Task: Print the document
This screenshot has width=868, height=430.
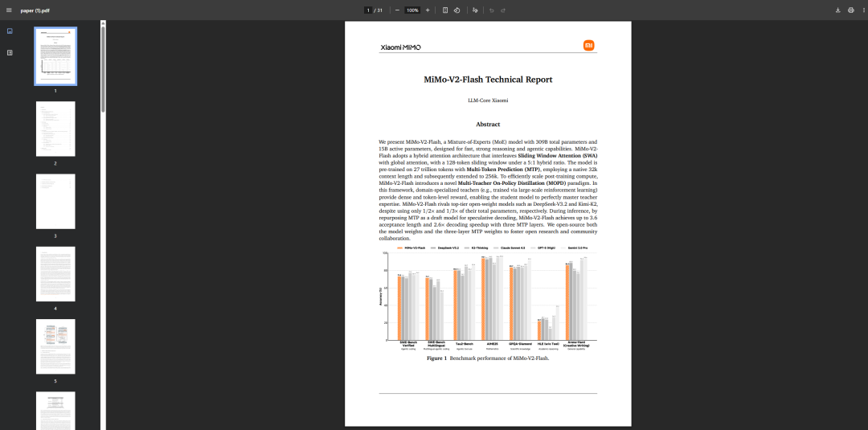Action: tap(851, 10)
